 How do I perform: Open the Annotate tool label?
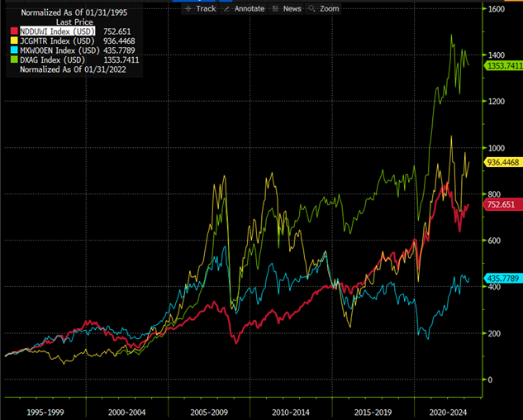(250, 8)
